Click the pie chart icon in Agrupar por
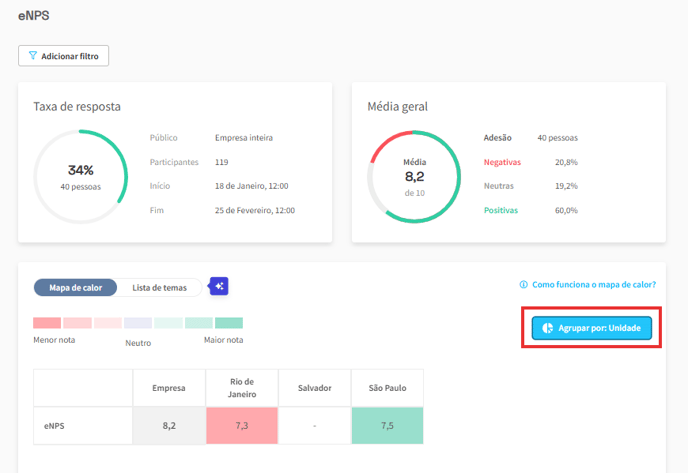This screenshot has height=473, width=688. pos(547,327)
